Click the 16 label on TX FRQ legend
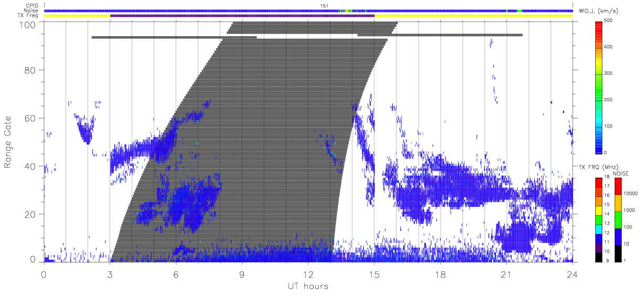644x297 pixels. [x=607, y=195]
